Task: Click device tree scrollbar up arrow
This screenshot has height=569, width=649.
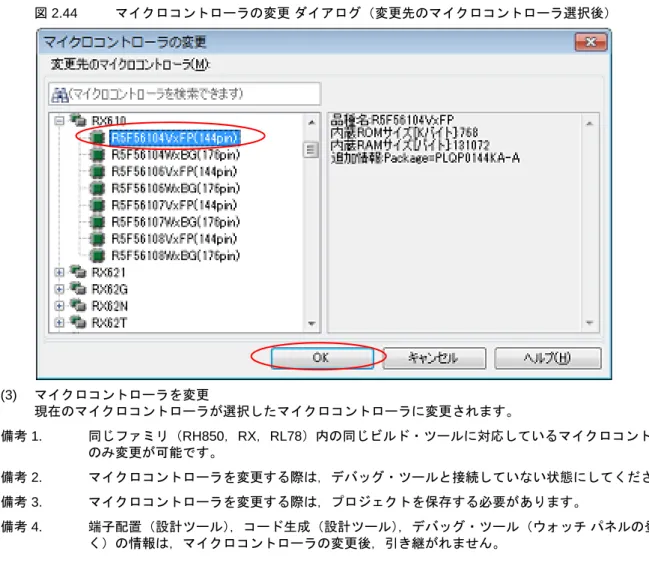Action: pyautogui.click(x=312, y=122)
